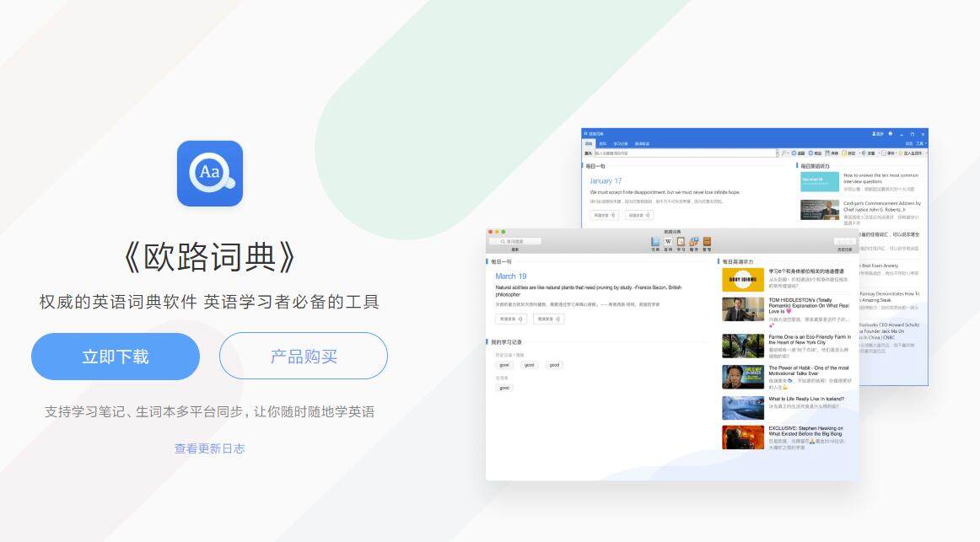Click the 保存 save icon in the Windows toolbar

click(832, 153)
